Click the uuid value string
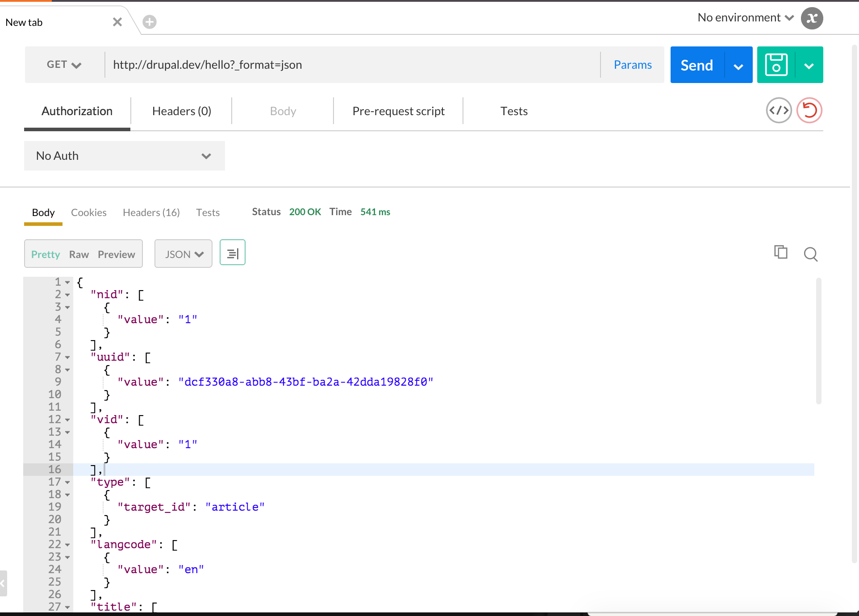This screenshot has height=616, width=859. (x=306, y=382)
